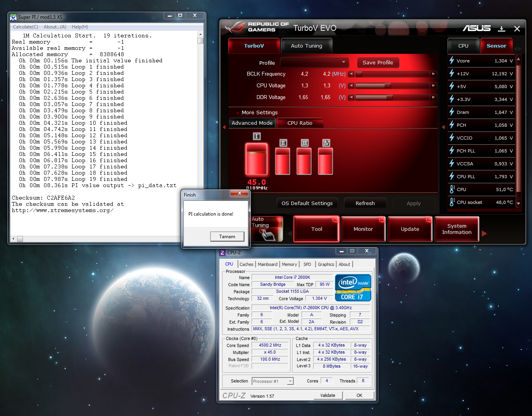
Task: Click the Dram lightning sensor icon
Action: (x=452, y=112)
